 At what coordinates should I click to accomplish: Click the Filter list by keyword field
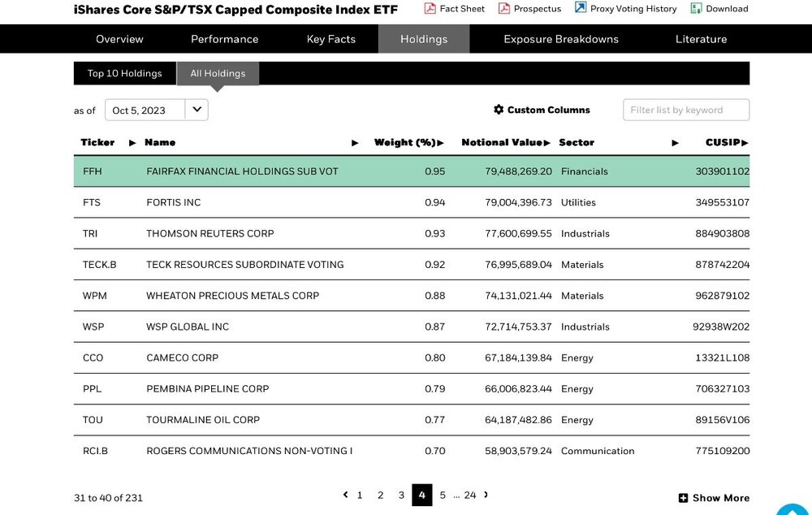(x=686, y=110)
